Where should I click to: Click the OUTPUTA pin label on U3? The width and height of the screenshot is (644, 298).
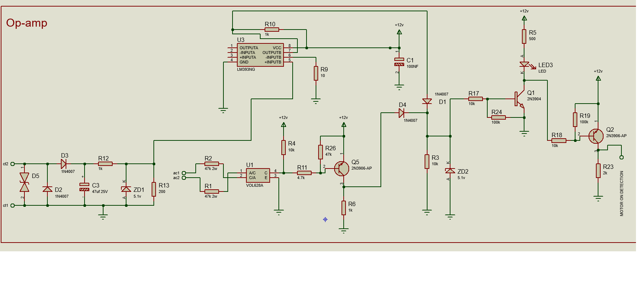pyautogui.click(x=249, y=48)
